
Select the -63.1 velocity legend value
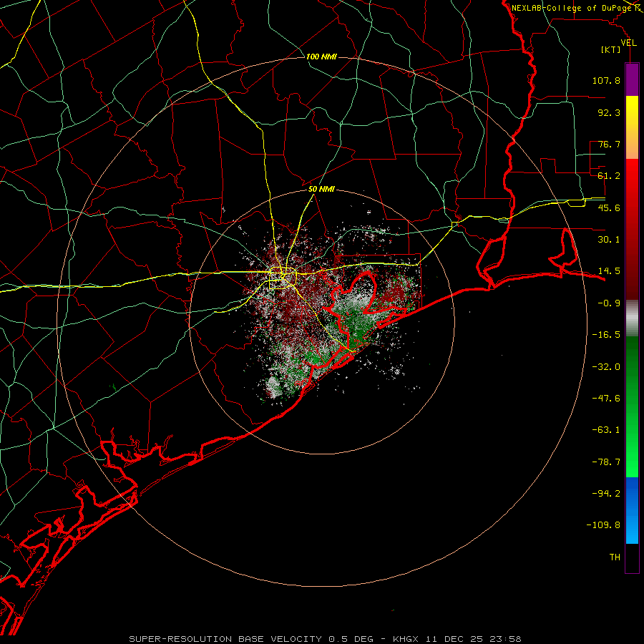(606, 430)
